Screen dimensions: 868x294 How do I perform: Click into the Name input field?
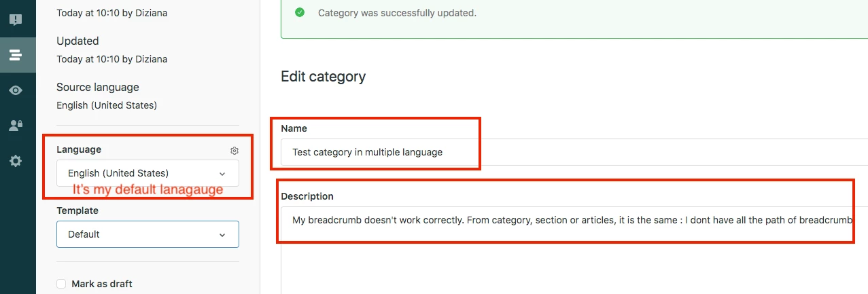click(x=571, y=152)
